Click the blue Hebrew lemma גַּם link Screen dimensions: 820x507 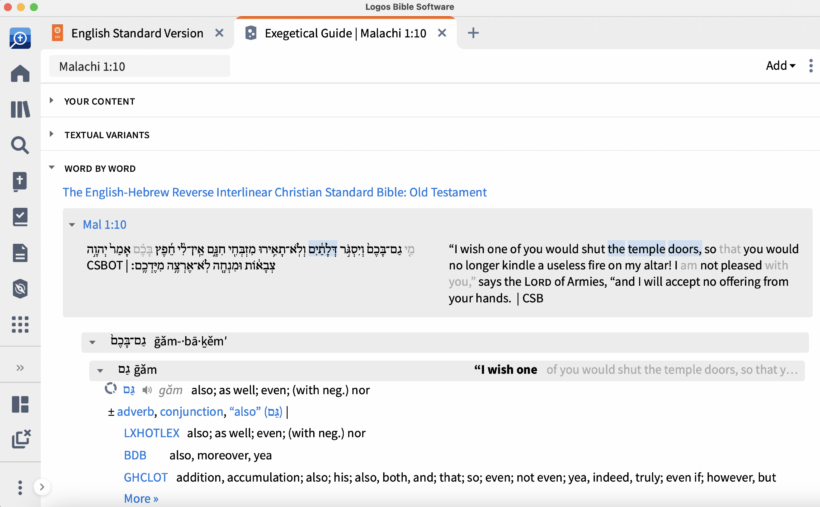point(129,390)
